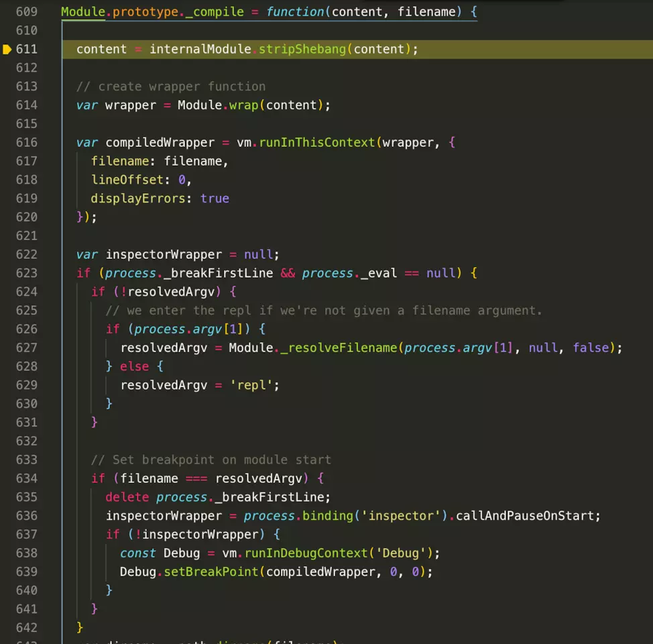The width and height of the screenshot is (653, 644).
Task: Click the 'Set breakpoint on module start' comment
Action: [x=211, y=460]
